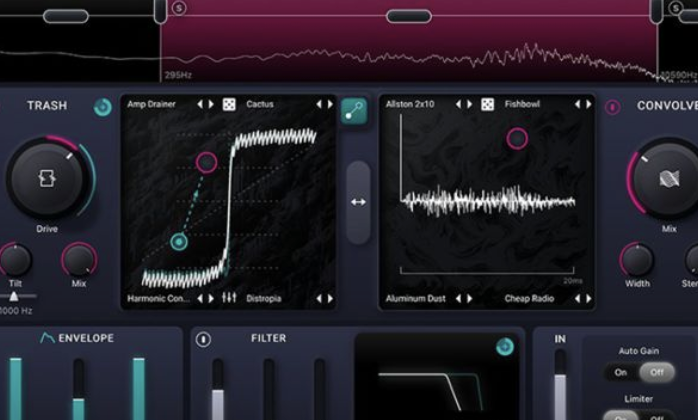Open the Amp Drainer waveshape selector
The image size is (698, 420).
tap(151, 104)
